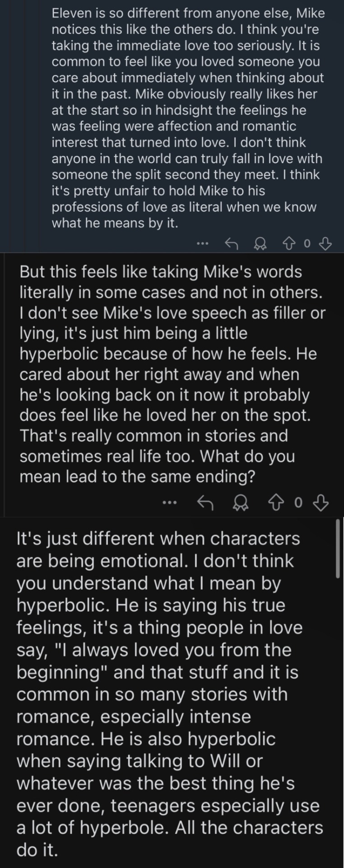Screen dimensions: 344x868
Task: Click the text 'what he means by it'
Action: point(115,223)
